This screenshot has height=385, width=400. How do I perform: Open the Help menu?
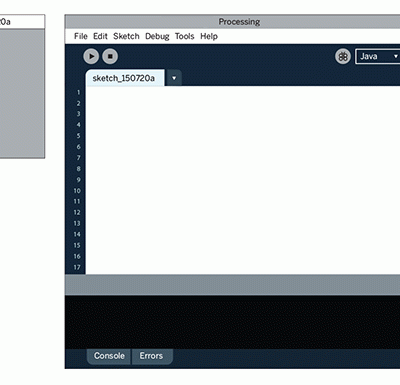pos(209,36)
